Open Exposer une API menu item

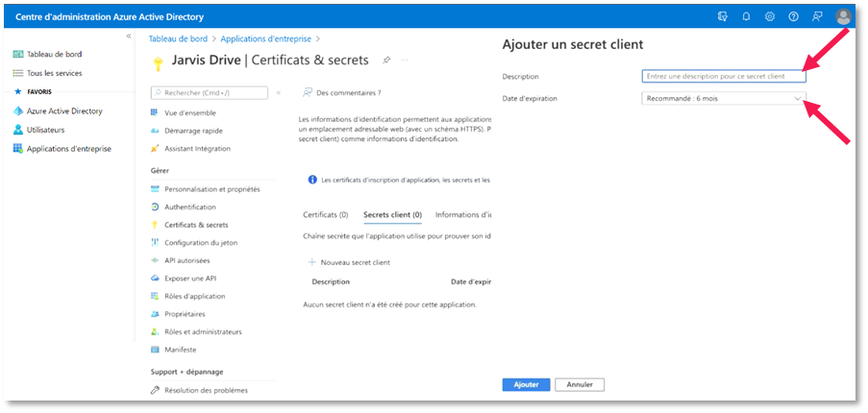click(x=190, y=279)
